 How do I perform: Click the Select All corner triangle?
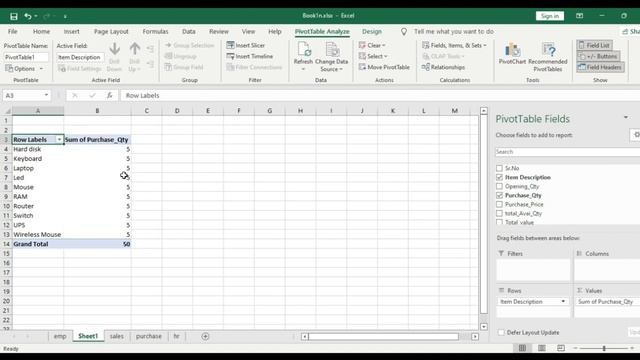7,111
